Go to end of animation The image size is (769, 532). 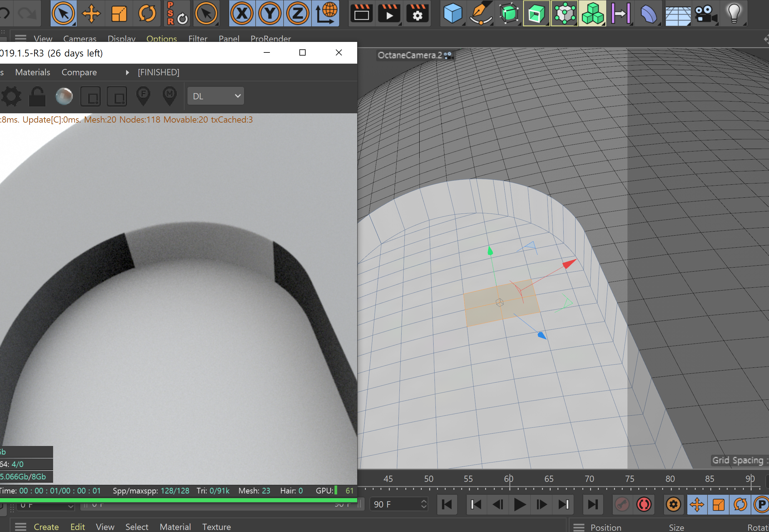(593, 504)
